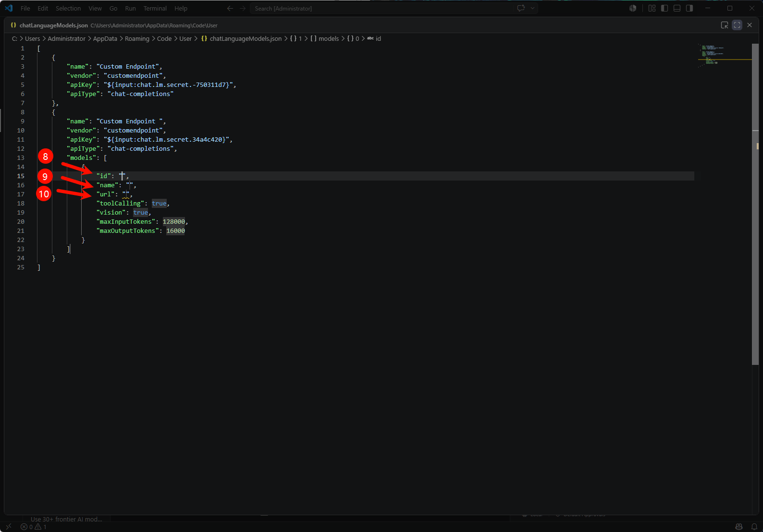Open the Go menu
Screen dimensions: 763x532
click(113, 8)
